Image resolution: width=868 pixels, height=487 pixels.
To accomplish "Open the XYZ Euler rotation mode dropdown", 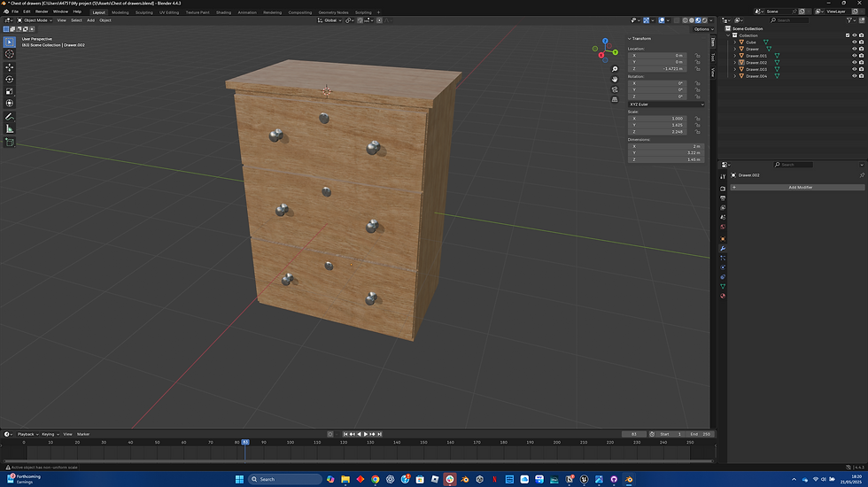I will (666, 104).
